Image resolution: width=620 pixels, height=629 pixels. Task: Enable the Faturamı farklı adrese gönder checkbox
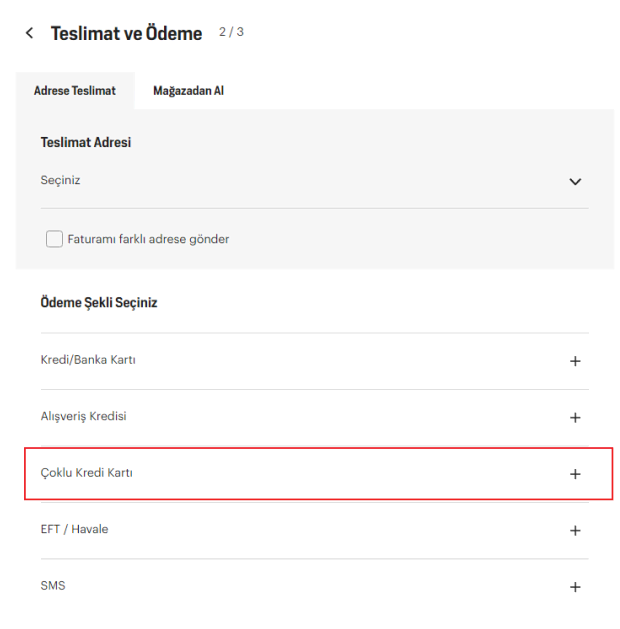54,239
